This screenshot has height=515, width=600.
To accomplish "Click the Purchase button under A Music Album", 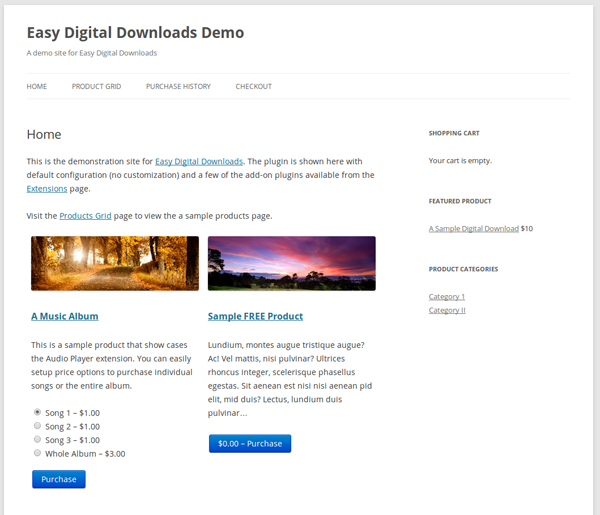I will [x=59, y=479].
